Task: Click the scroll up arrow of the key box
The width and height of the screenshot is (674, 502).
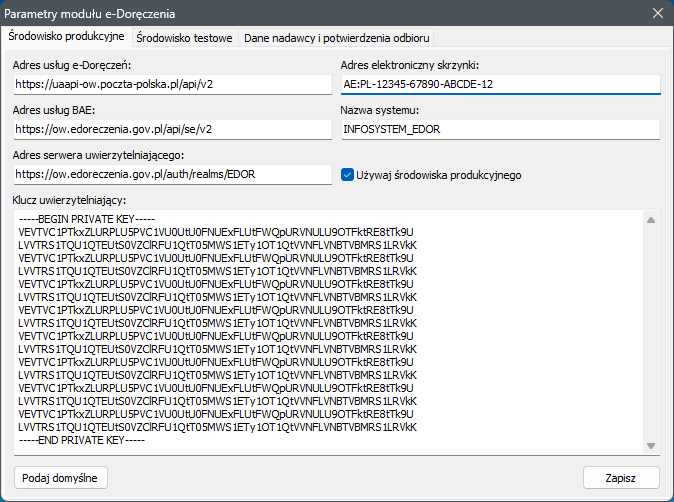Action: coord(650,220)
